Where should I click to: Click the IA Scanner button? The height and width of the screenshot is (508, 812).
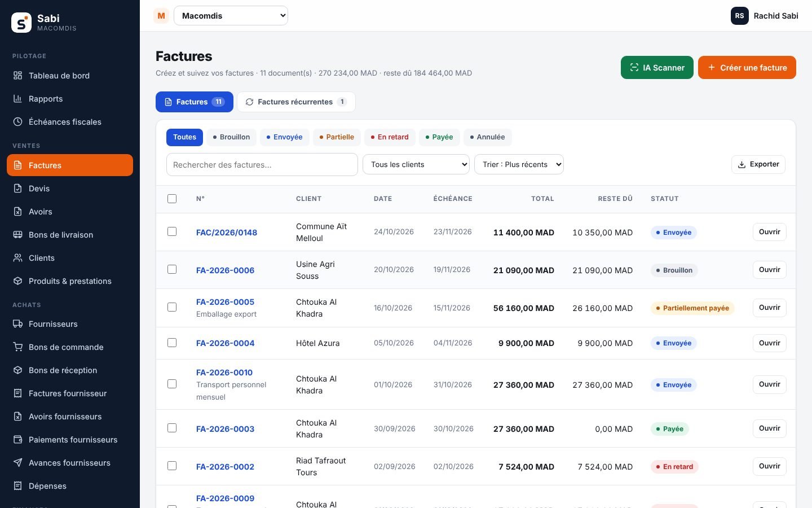[657, 68]
